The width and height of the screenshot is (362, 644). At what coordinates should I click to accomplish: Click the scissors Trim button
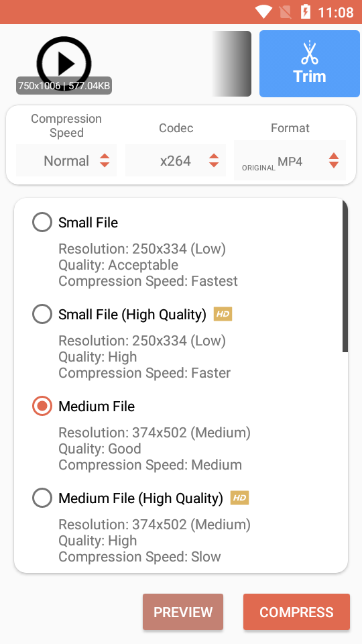(310, 64)
